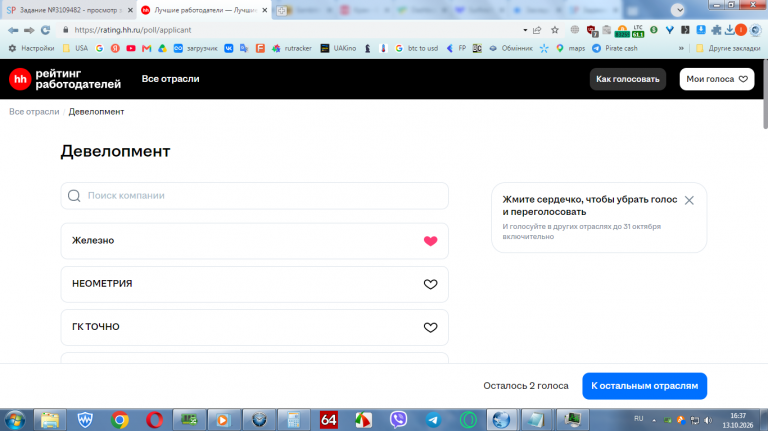
Task: Open the VK bookmark icon
Action: click(x=229, y=48)
